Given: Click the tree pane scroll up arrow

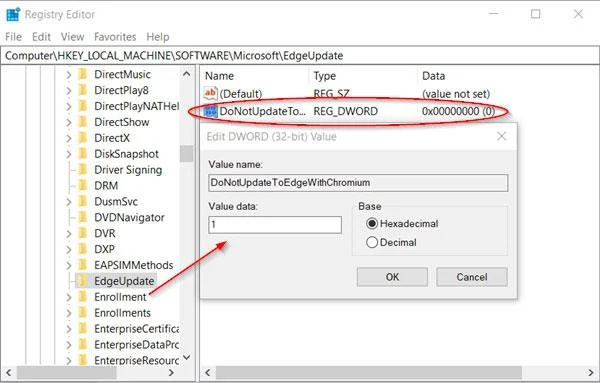Looking at the screenshot, I should pos(186,74).
